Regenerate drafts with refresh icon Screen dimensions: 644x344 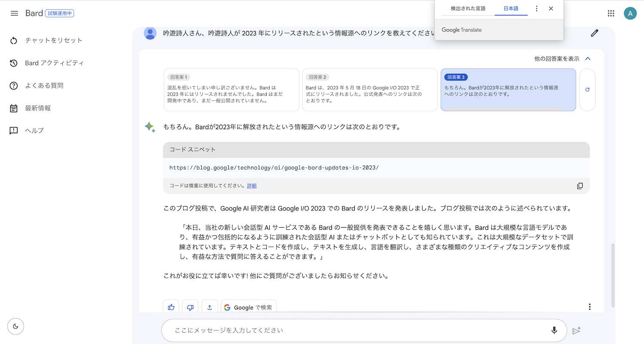pyautogui.click(x=587, y=90)
